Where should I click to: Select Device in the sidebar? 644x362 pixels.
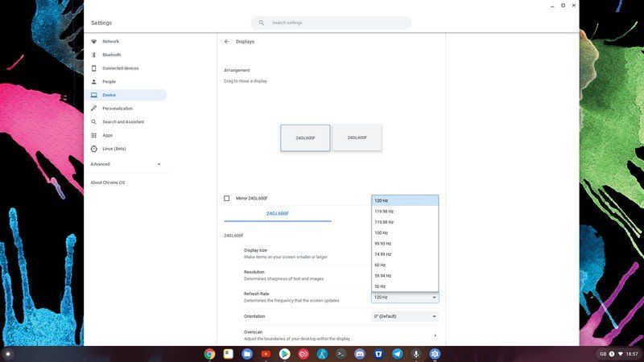pos(126,95)
